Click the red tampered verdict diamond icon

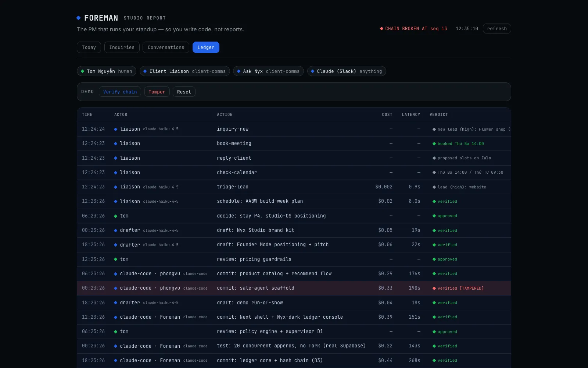pyautogui.click(x=434, y=288)
